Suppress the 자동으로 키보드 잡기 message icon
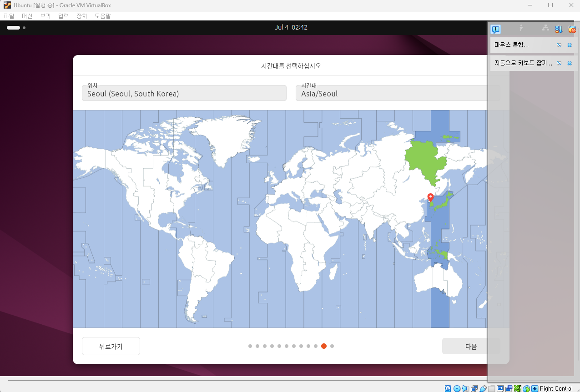The width and height of the screenshot is (580, 392). pos(559,63)
